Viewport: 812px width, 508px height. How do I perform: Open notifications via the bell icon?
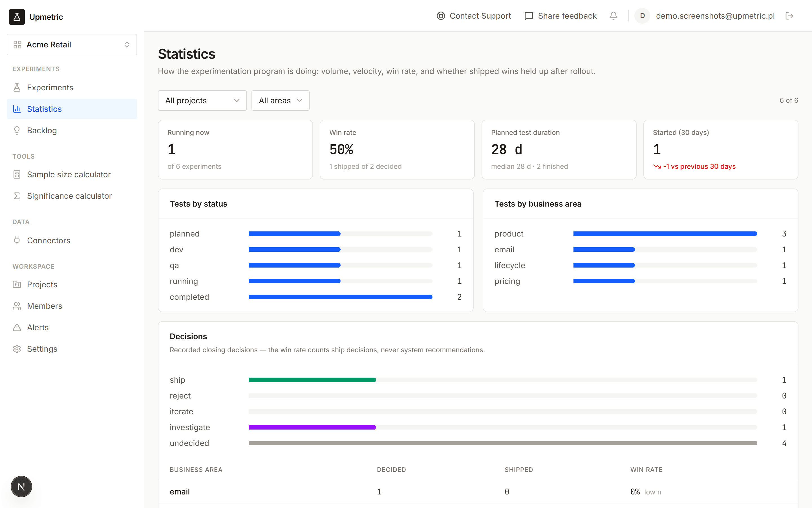(x=613, y=16)
